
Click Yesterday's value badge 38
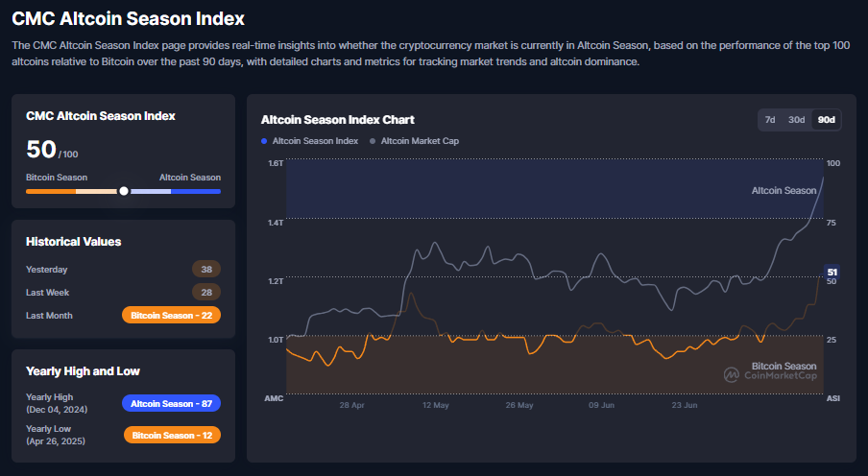pos(206,269)
